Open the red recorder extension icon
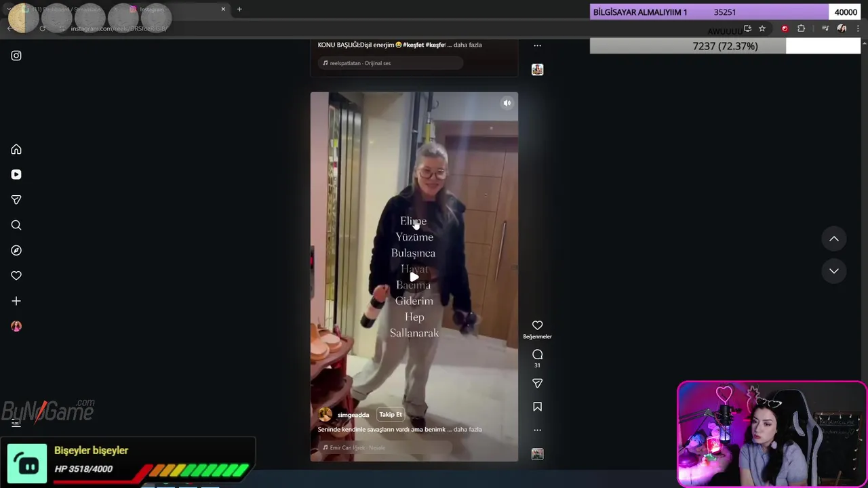 coord(785,28)
